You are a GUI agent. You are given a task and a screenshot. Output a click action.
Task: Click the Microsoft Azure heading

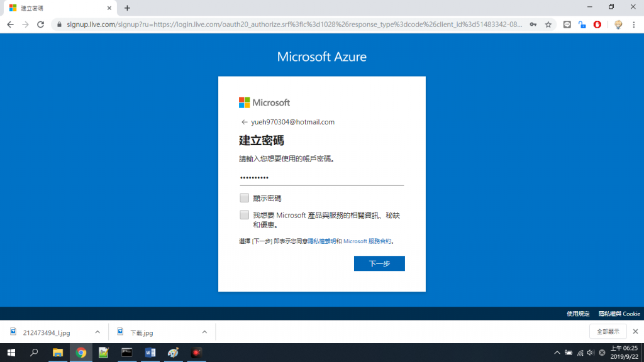[x=321, y=57]
